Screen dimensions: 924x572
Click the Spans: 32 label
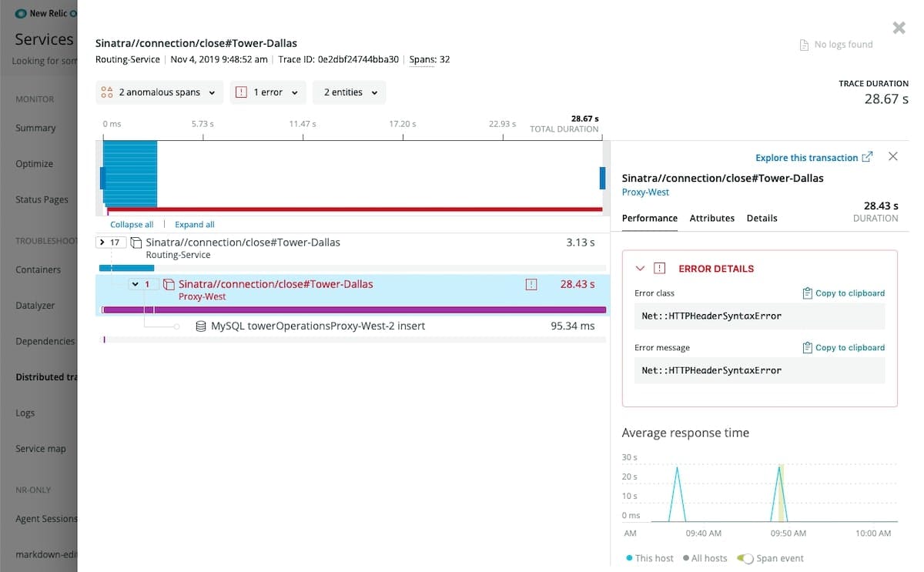point(430,59)
